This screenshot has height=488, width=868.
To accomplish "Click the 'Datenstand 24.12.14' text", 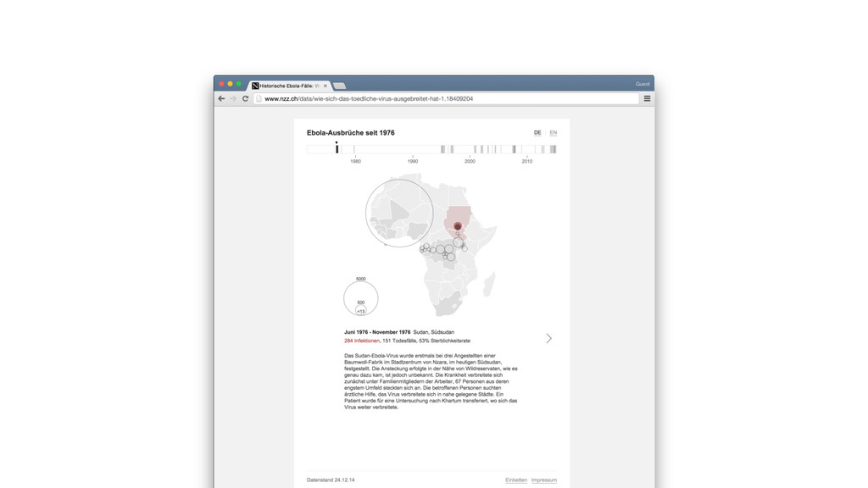I will (x=331, y=480).
